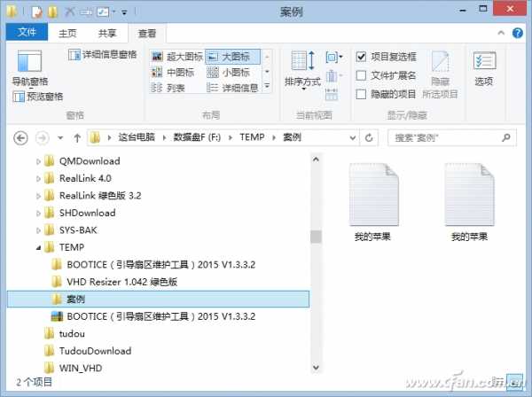
Task: Select the second 我的苹果 file thumbnail
Action: click(470, 202)
